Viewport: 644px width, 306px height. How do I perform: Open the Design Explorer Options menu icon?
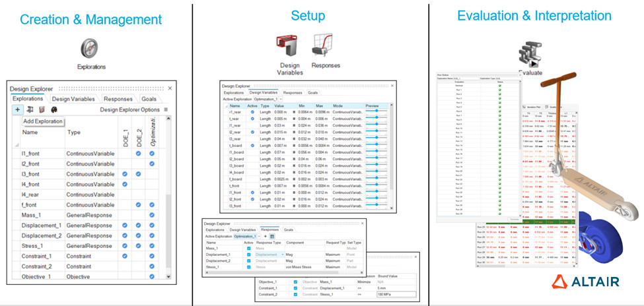[166, 109]
